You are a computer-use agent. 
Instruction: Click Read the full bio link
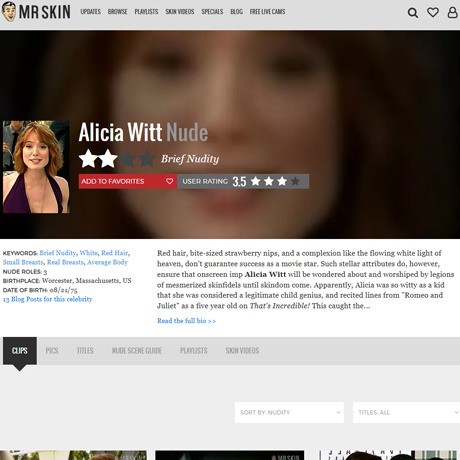(x=186, y=321)
